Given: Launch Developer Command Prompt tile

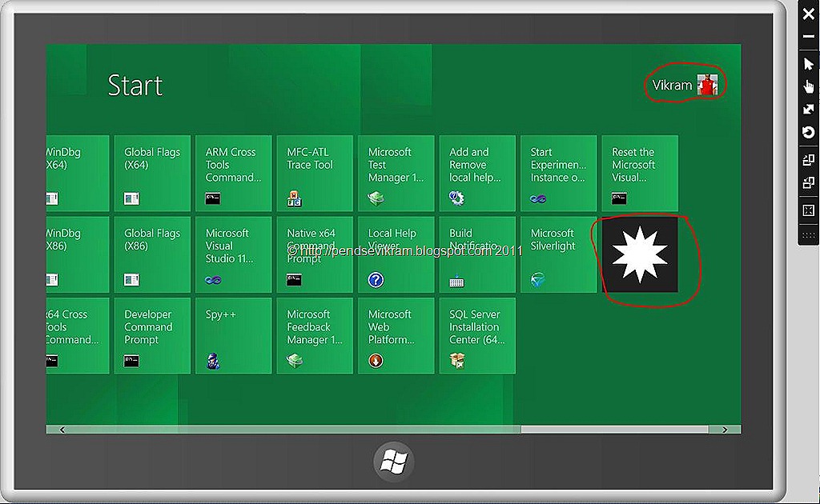Looking at the screenshot, I should tap(152, 336).
